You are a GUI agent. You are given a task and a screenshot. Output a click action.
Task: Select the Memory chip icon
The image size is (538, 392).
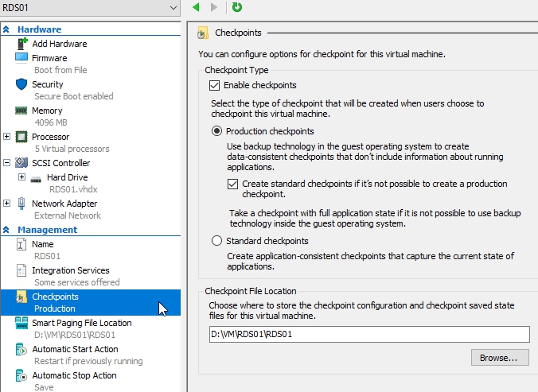click(x=21, y=111)
